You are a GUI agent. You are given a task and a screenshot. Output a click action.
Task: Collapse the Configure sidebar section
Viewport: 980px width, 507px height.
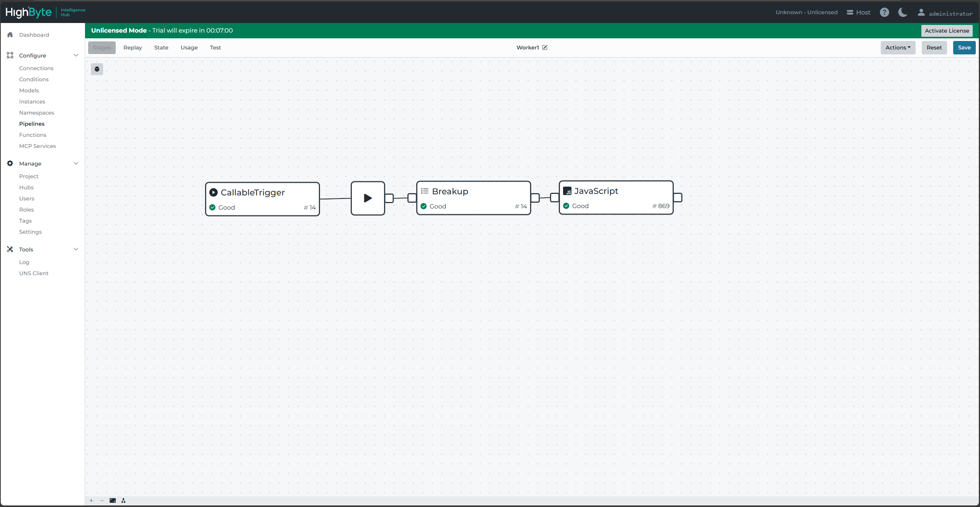(x=76, y=55)
